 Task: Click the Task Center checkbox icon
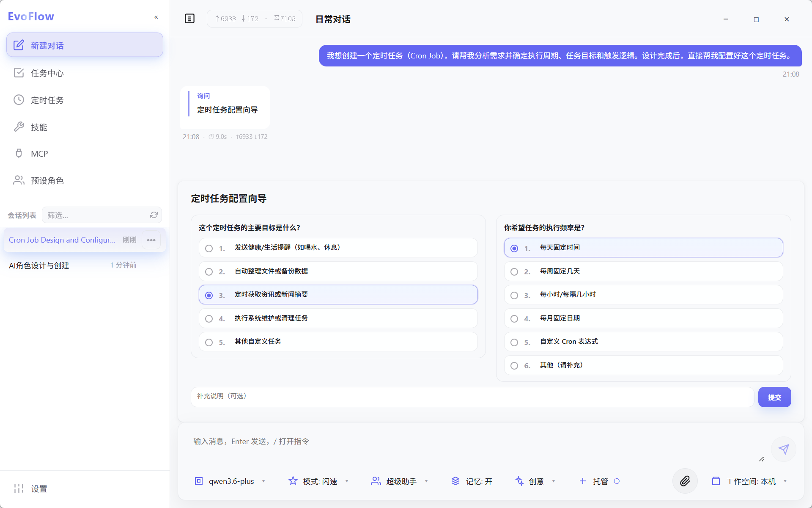click(x=19, y=73)
